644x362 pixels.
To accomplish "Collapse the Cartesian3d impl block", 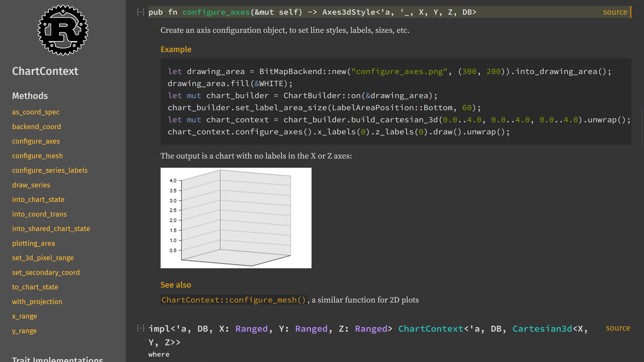I will [x=141, y=328].
